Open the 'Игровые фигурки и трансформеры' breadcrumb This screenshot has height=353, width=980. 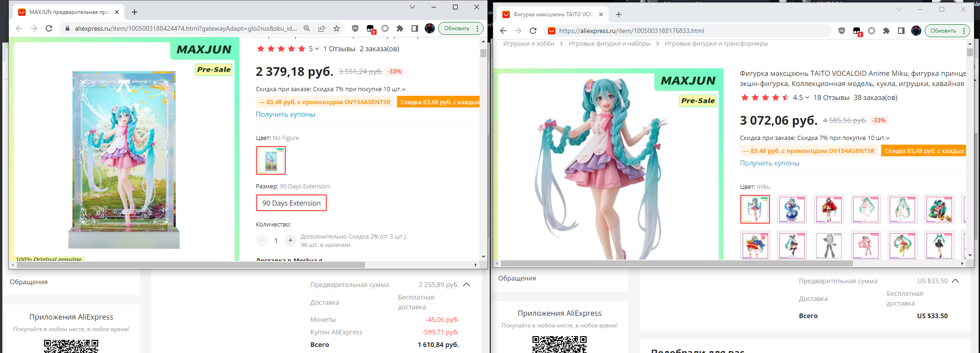(716, 44)
